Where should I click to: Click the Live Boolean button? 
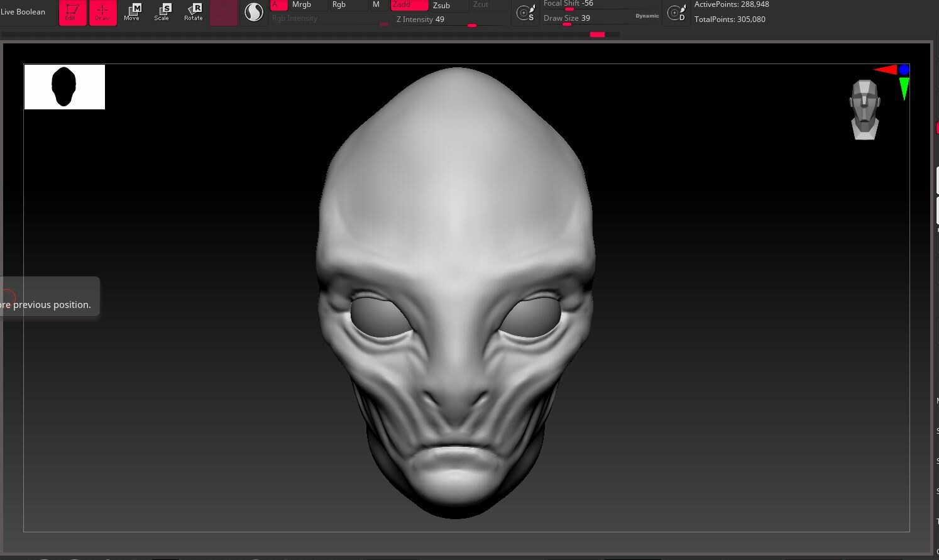point(23,12)
